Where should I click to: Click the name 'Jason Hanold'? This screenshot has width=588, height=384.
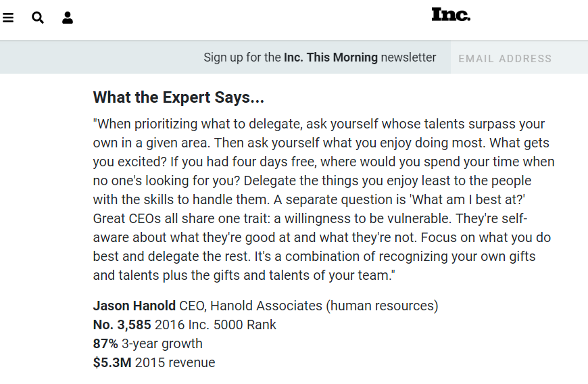(x=134, y=306)
